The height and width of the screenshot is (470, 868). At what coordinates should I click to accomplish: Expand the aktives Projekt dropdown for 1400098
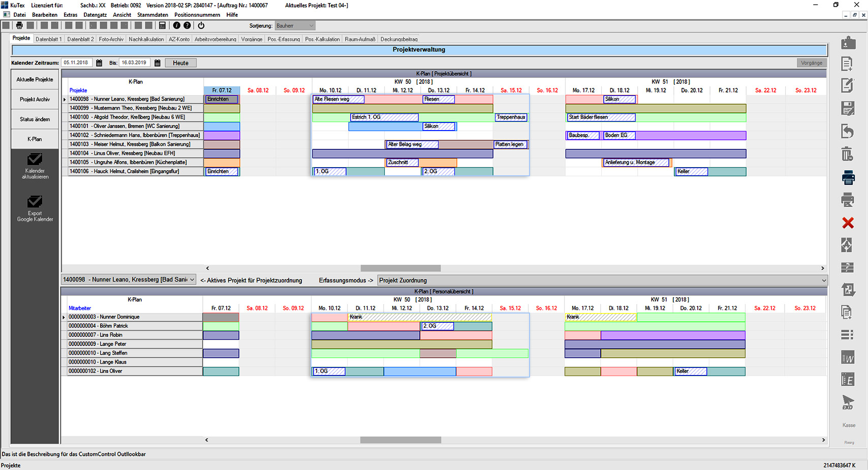(192, 279)
